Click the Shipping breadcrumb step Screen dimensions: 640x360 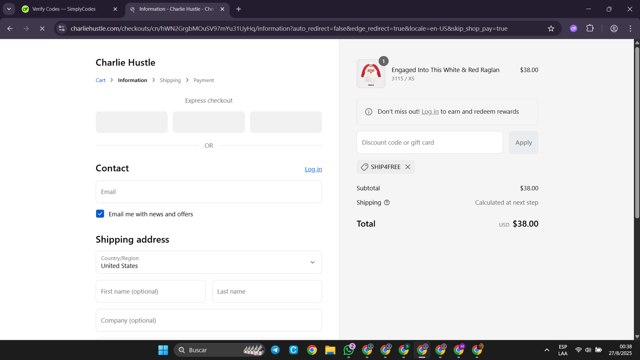click(x=170, y=80)
